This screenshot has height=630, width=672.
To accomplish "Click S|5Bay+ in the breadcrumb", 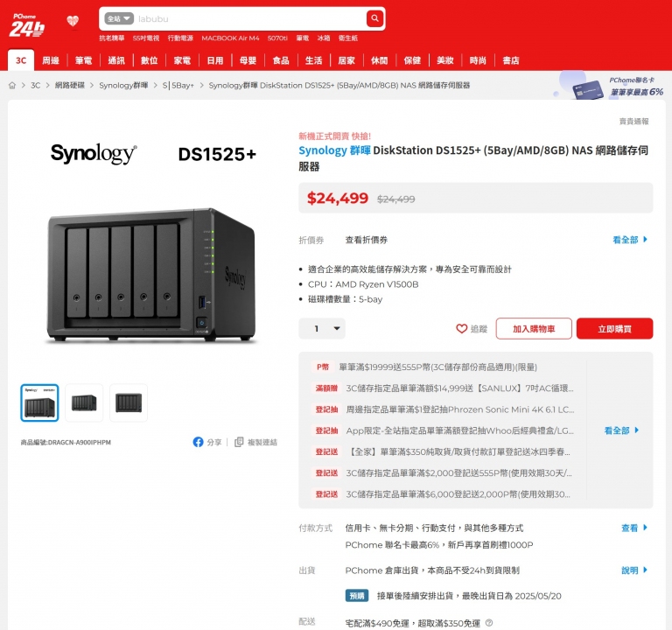I will (x=178, y=85).
